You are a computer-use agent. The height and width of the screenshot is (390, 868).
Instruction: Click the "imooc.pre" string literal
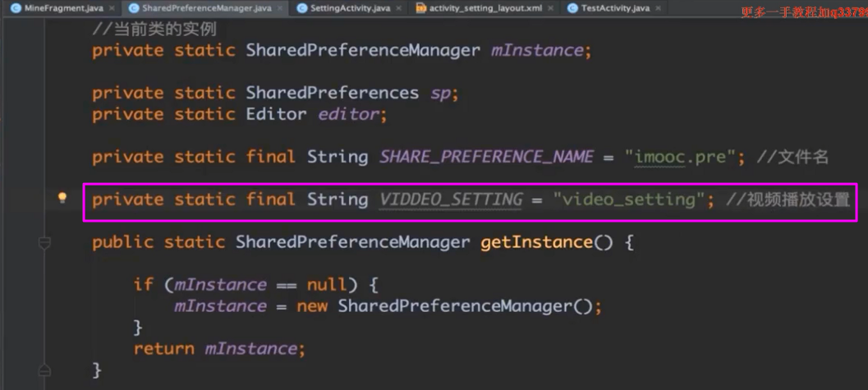680,157
